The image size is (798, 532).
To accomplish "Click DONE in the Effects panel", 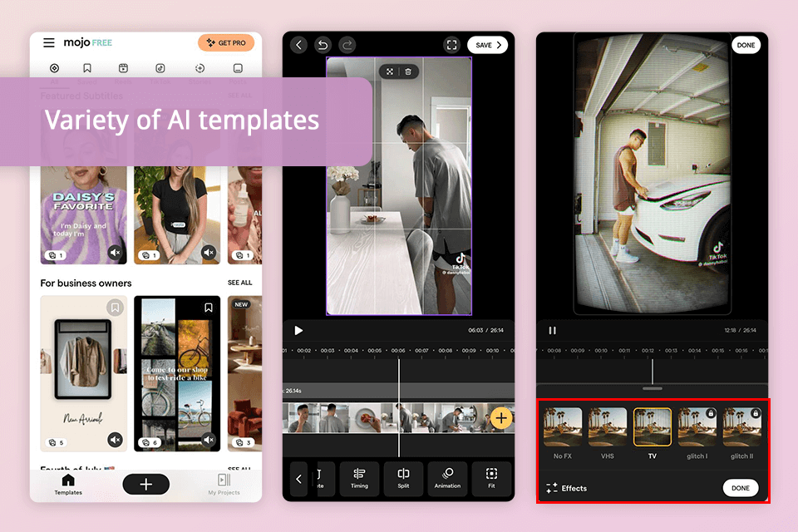I will (741, 488).
